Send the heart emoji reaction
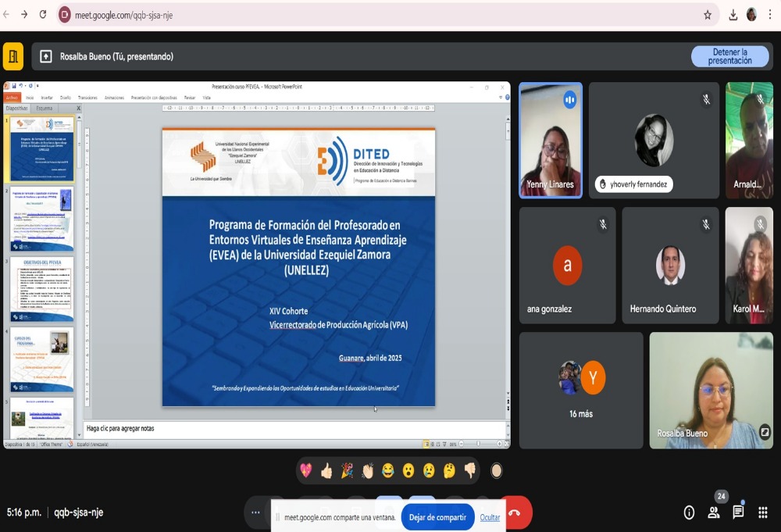The width and height of the screenshot is (781, 532). 305,470
